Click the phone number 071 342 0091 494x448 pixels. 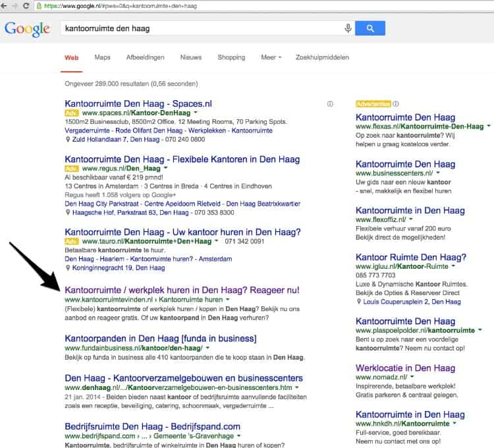point(244,241)
